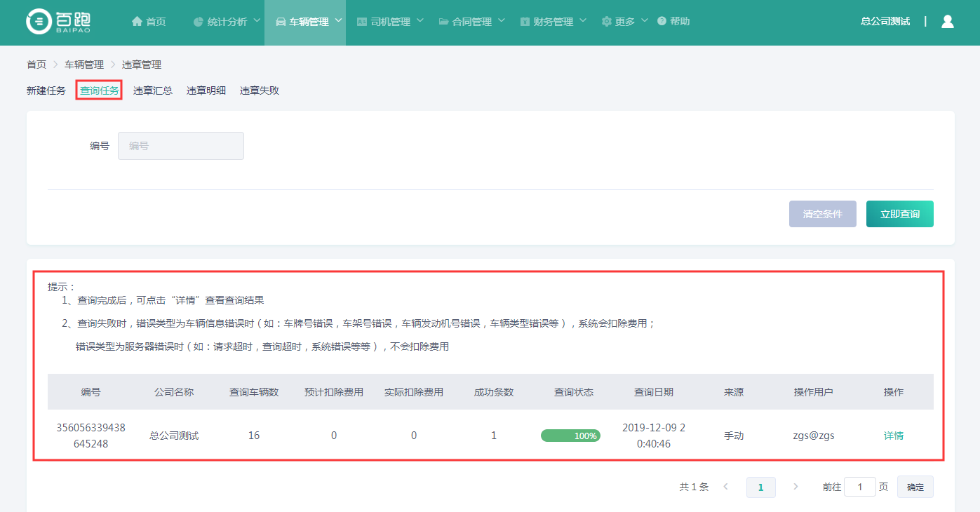Click the Baipao logo icon
The width and height of the screenshot is (980, 512).
coord(39,22)
